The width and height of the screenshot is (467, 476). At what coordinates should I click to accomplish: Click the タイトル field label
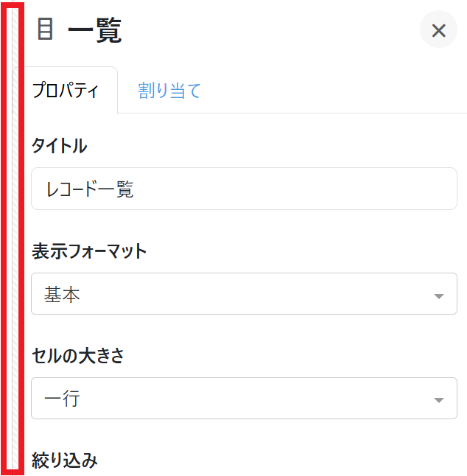click(x=59, y=146)
